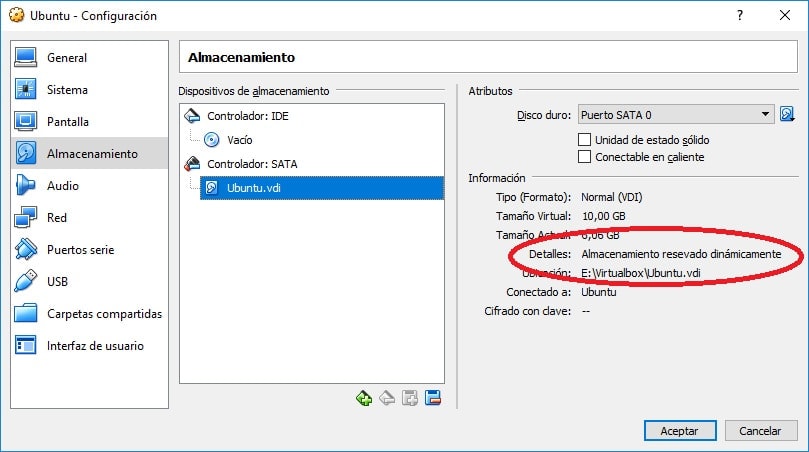This screenshot has height=452, width=809.
Task: Click the Puertos serie label
Action: 80,250
